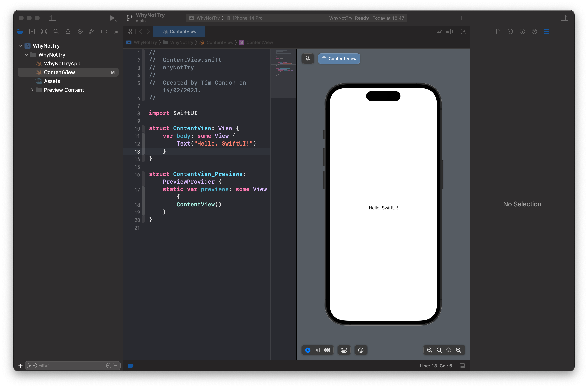Select ContentView file in navigator
This screenshot has width=588, height=388.
coord(68,72)
